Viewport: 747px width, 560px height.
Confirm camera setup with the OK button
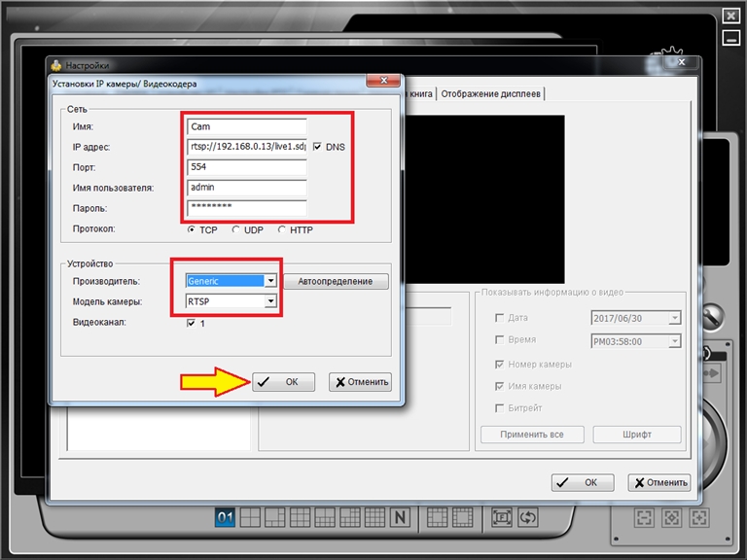pos(284,382)
